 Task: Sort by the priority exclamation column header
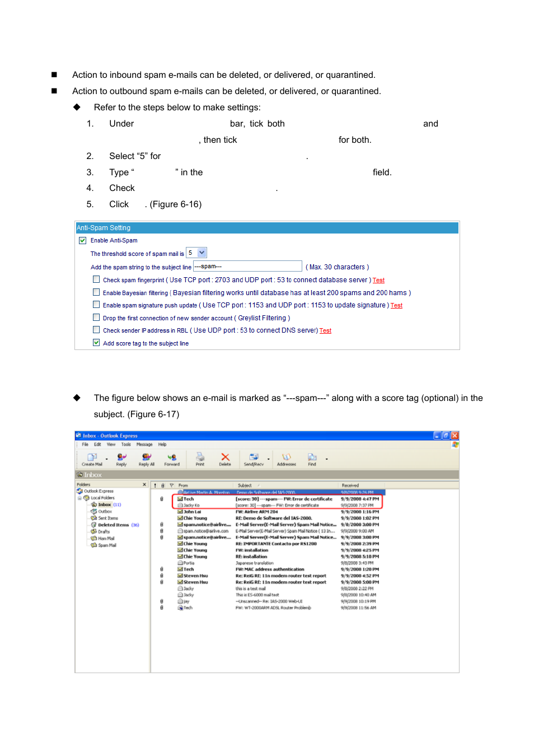(x=155, y=486)
